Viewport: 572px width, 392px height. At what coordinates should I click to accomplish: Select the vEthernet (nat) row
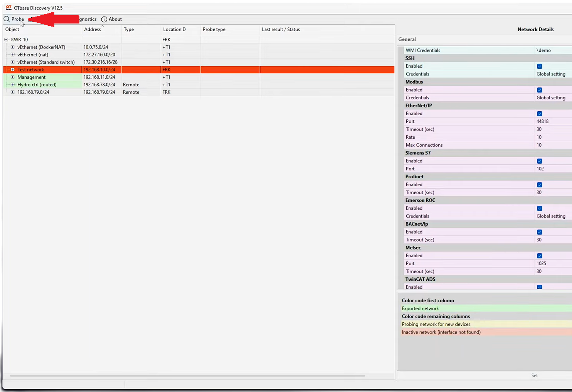(x=199, y=55)
